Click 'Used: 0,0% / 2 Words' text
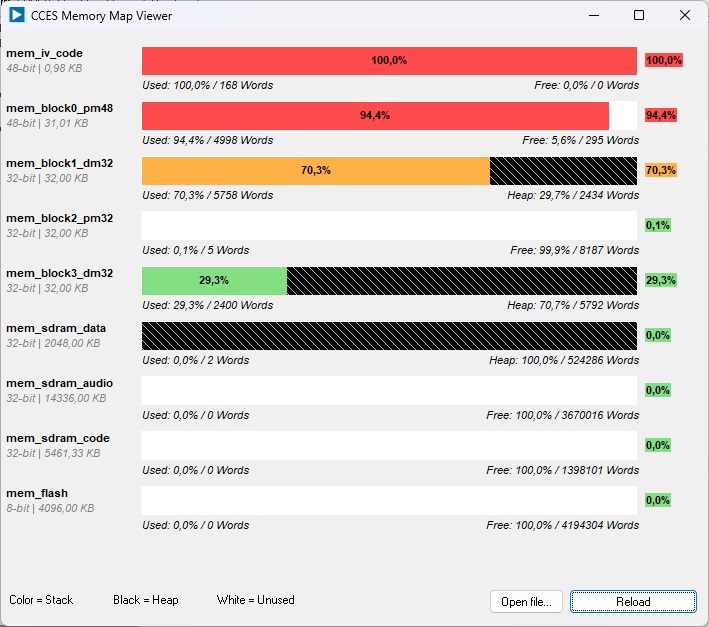The width and height of the screenshot is (709, 627). coord(196,360)
